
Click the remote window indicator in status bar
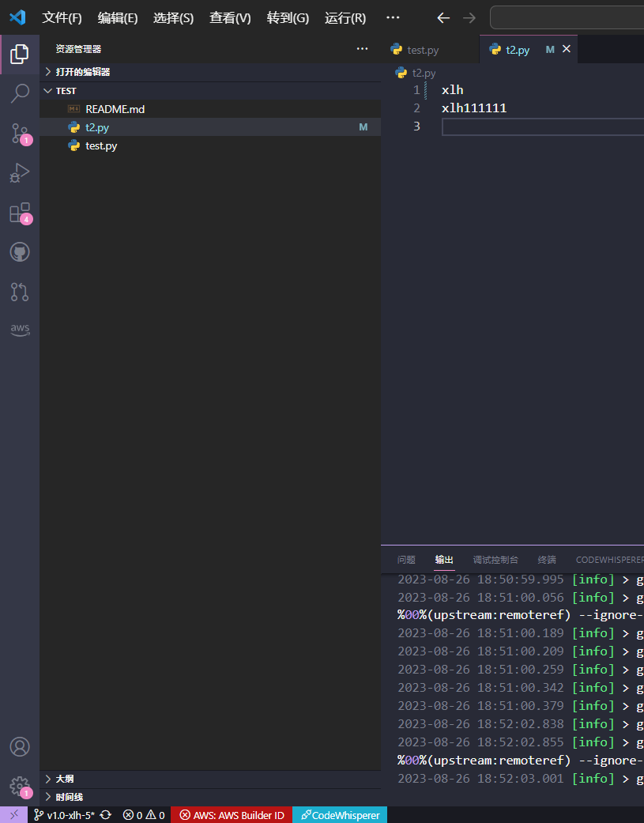pyautogui.click(x=14, y=814)
